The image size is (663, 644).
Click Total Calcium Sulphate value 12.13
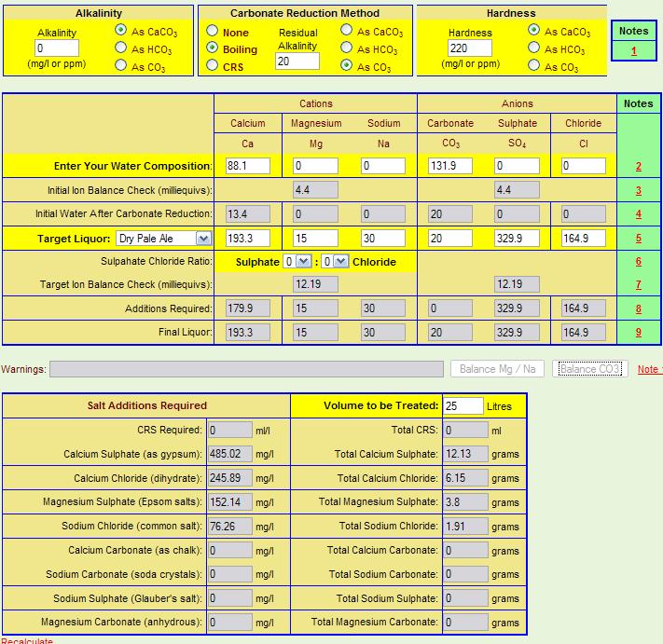(465, 454)
